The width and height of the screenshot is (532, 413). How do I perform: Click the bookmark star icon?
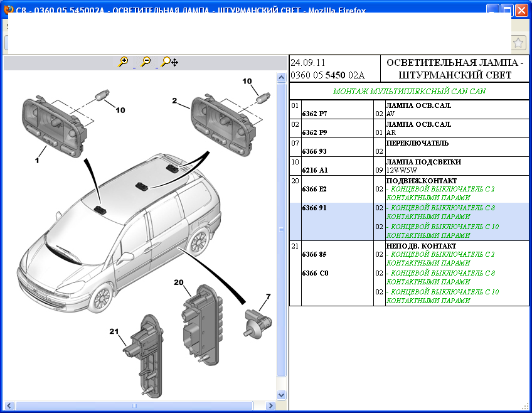[518, 43]
